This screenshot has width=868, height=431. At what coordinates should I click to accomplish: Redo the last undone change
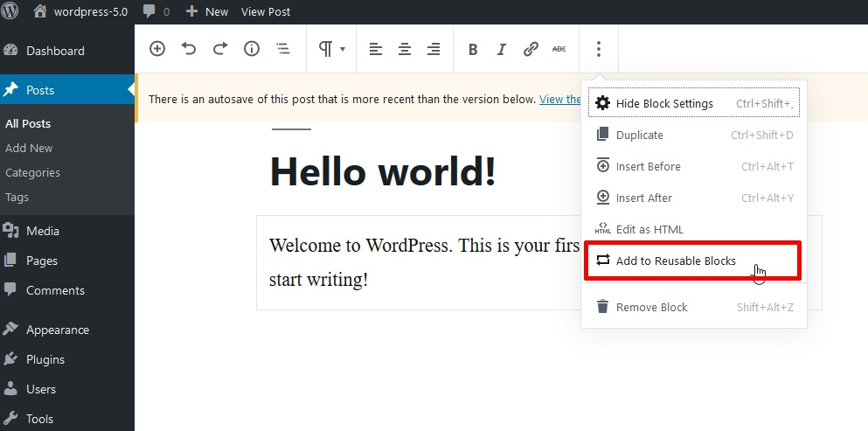tap(220, 49)
